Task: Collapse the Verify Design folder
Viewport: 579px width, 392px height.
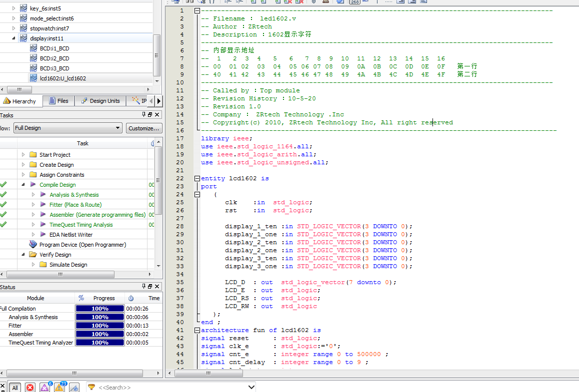Action: tap(23, 255)
